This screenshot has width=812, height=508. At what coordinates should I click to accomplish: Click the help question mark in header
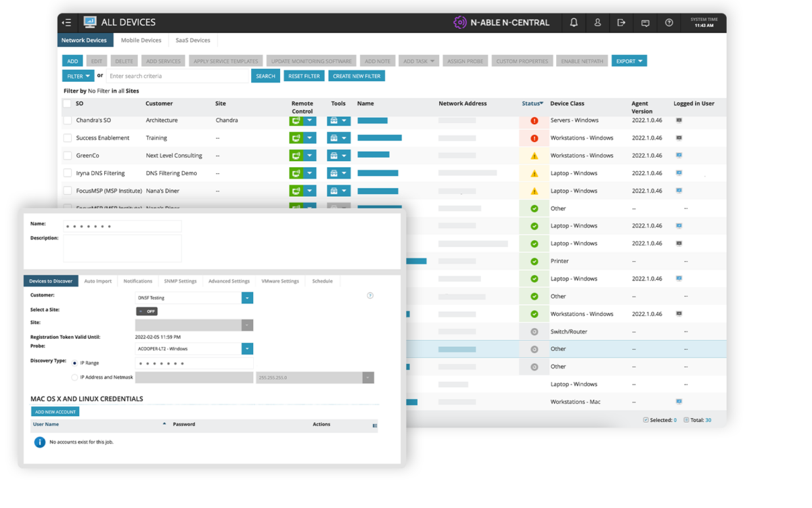coord(669,23)
